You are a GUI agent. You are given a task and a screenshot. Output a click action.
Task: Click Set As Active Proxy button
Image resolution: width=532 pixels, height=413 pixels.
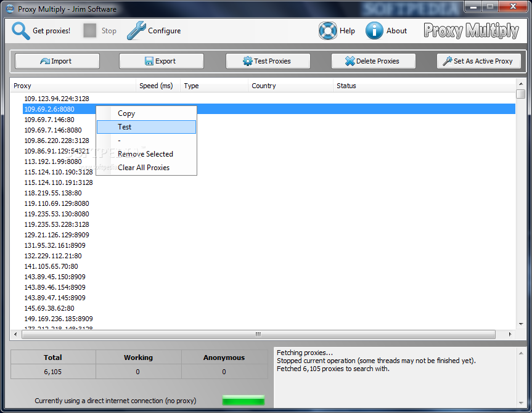(x=479, y=61)
